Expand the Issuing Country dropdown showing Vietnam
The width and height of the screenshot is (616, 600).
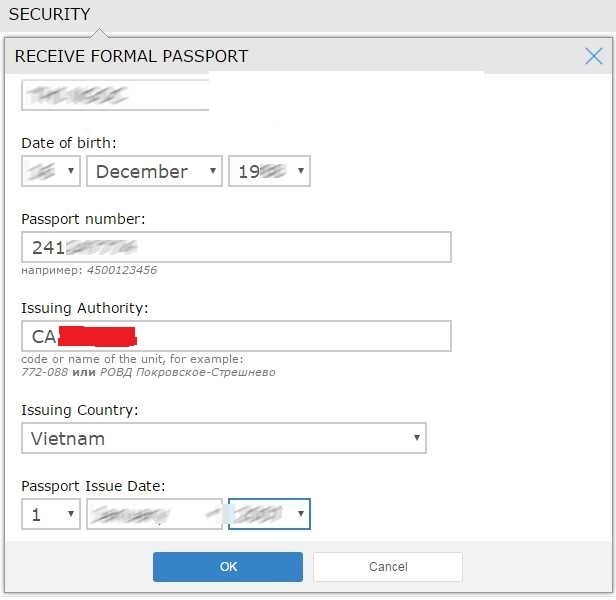[224, 438]
